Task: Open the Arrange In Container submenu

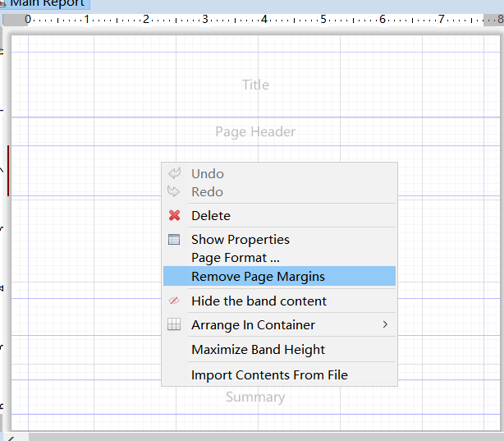Action: [x=279, y=325]
